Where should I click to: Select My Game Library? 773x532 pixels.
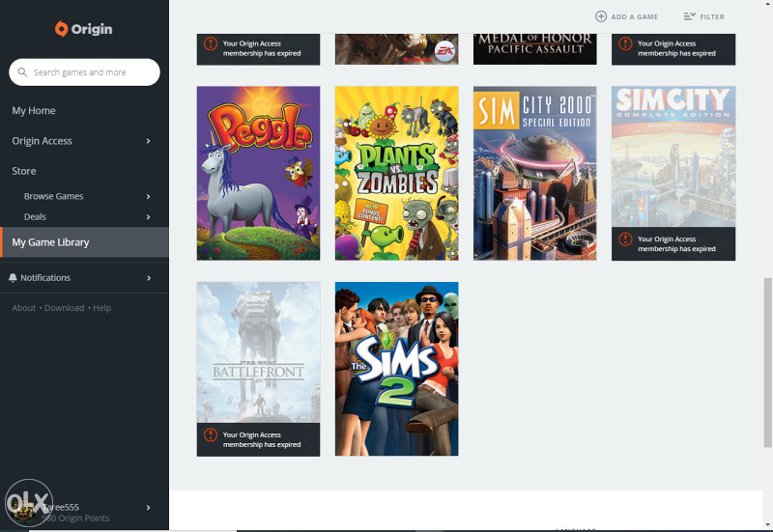click(84, 242)
